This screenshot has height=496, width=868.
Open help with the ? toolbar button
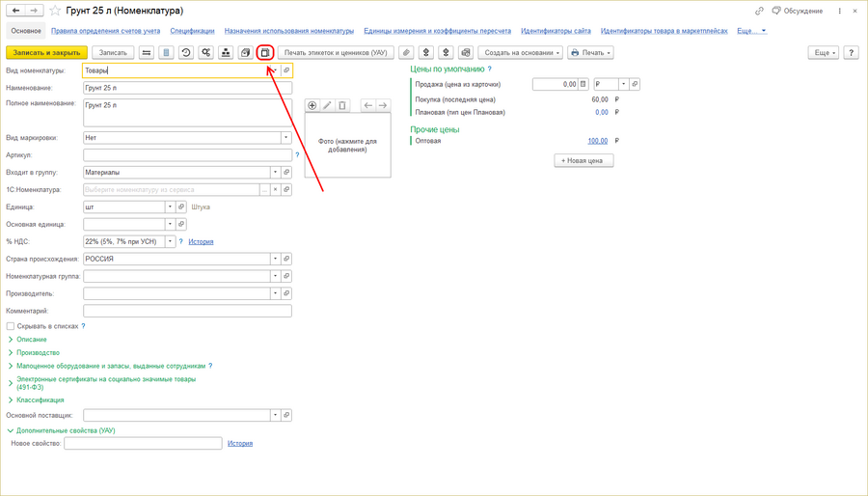852,52
